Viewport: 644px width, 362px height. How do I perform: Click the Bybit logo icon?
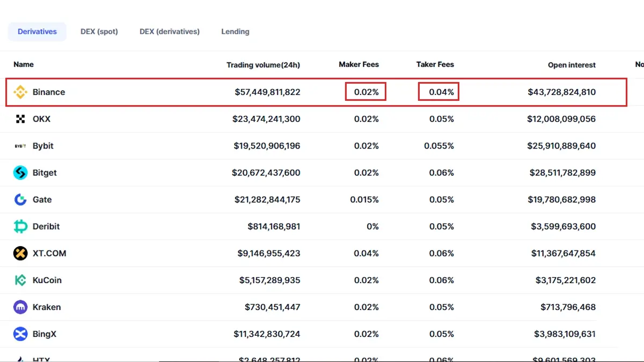20,146
